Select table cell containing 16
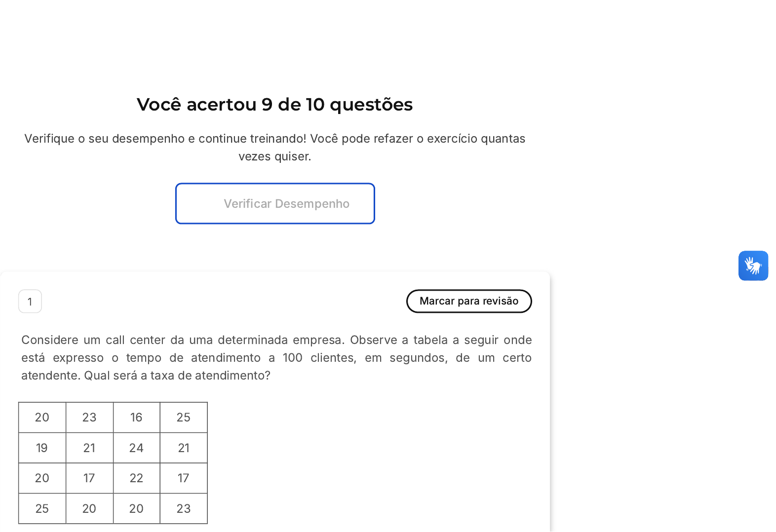The image size is (776, 532). [x=137, y=418]
